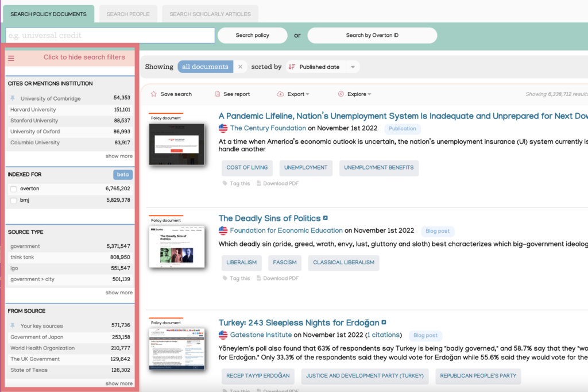This screenshot has height=392, width=588.
Task: Click the hamburger icon in filters panel
Action: [x=11, y=58]
